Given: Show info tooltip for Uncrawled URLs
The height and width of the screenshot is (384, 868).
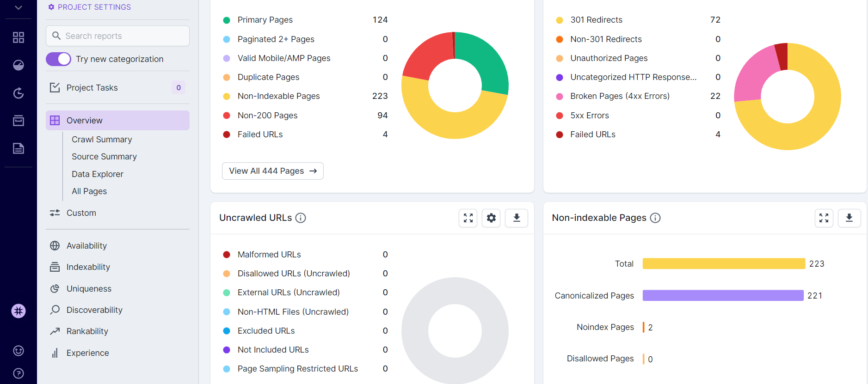Looking at the screenshot, I should pos(301,218).
